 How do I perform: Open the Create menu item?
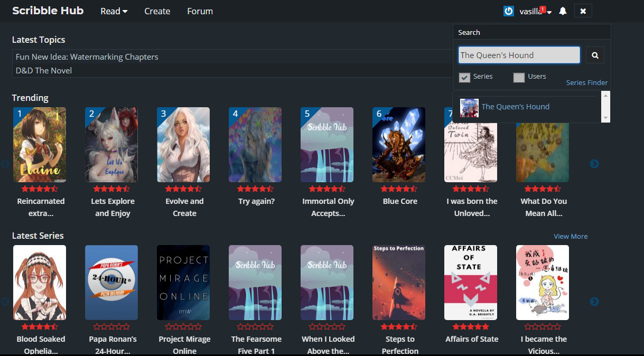[157, 11]
